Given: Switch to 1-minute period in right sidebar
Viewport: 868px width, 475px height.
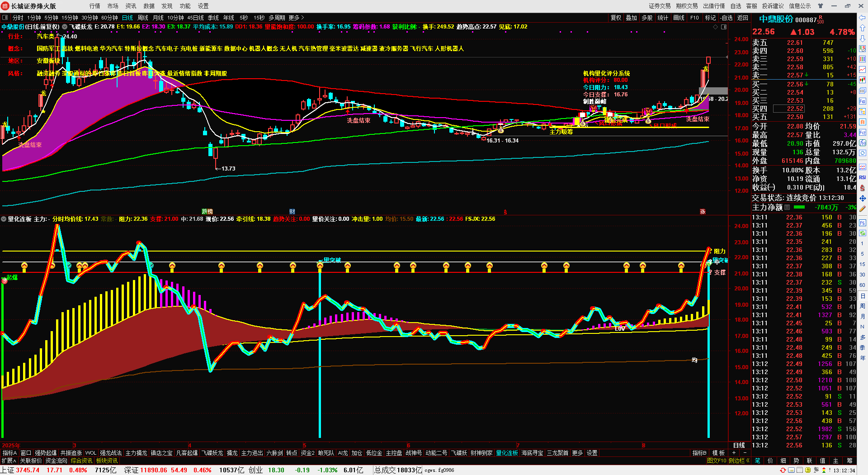Looking at the screenshot, I should pyautogui.click(x=863, y=243).
